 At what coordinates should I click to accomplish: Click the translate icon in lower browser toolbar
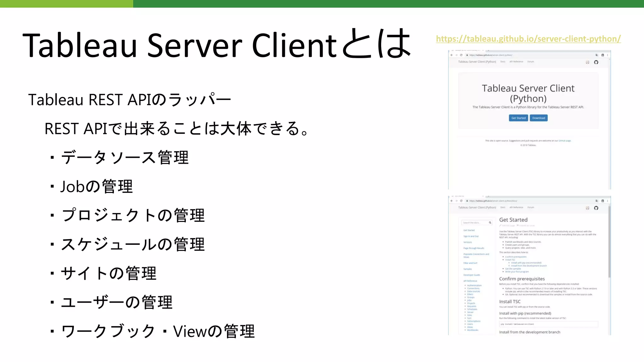[597, 201]
